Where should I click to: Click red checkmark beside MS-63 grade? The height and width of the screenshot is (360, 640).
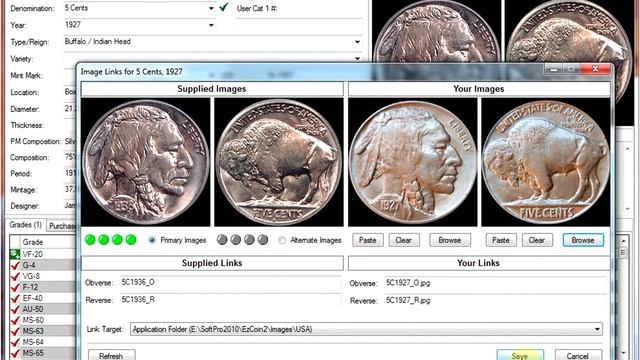coord(15,331)
